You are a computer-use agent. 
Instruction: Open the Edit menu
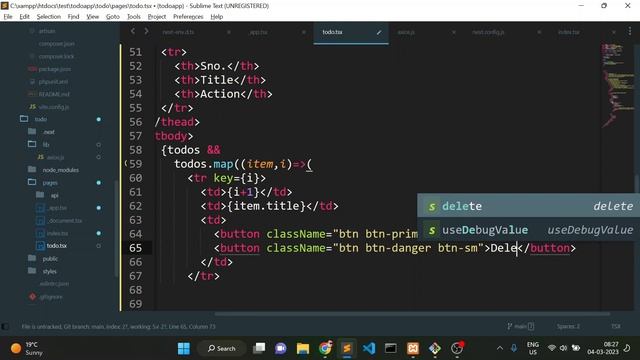coord(24,17)
